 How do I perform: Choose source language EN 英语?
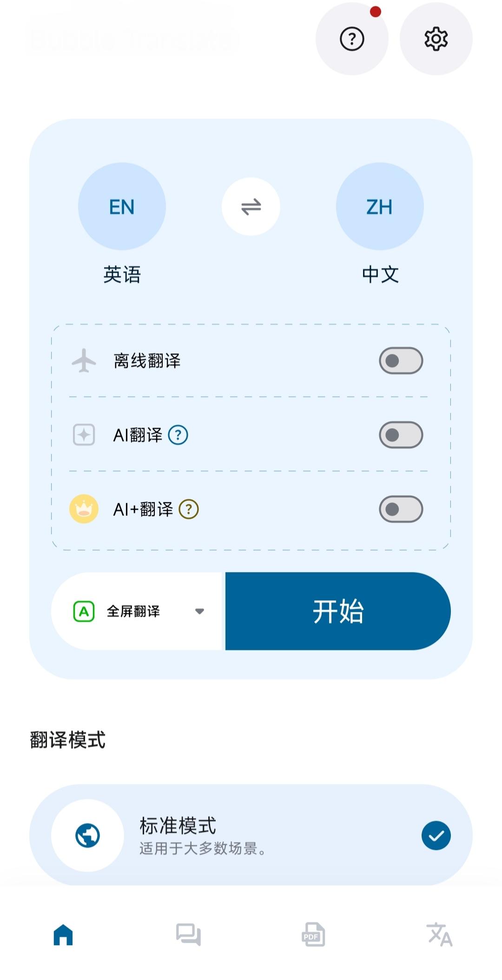(x=122, y=207)
